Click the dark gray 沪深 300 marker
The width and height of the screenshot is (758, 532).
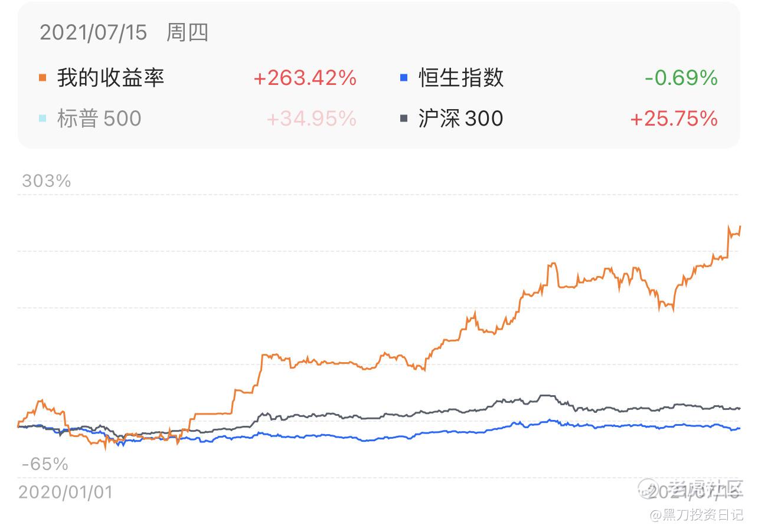pos(404,119)
